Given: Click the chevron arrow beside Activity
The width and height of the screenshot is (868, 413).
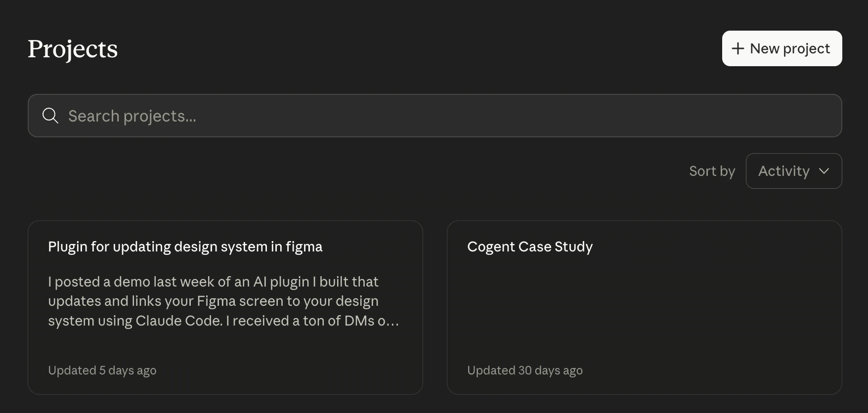Looking at the screenshot, I should pos(824,171).
